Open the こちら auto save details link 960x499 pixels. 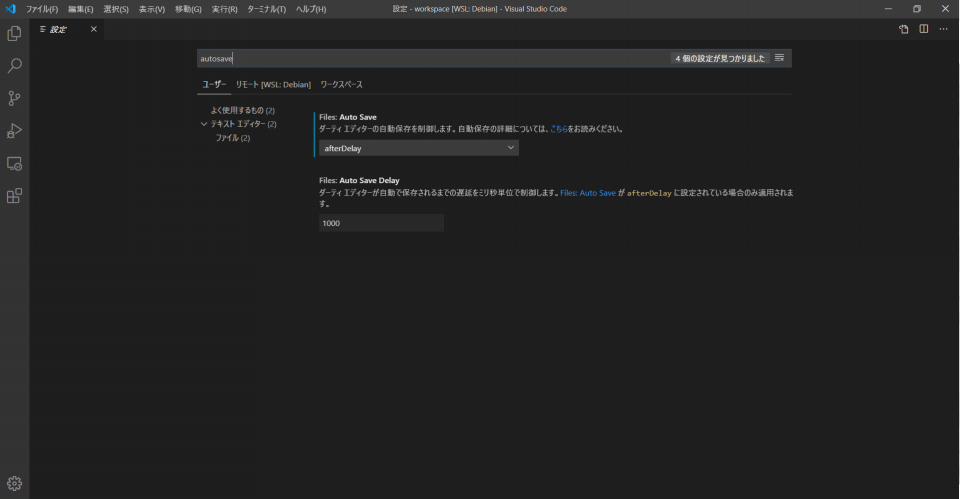(558, 129)
